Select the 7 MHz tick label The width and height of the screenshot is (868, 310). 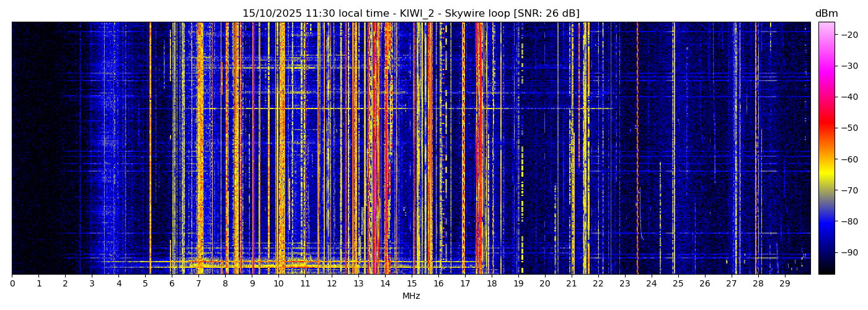coord(198,284)
